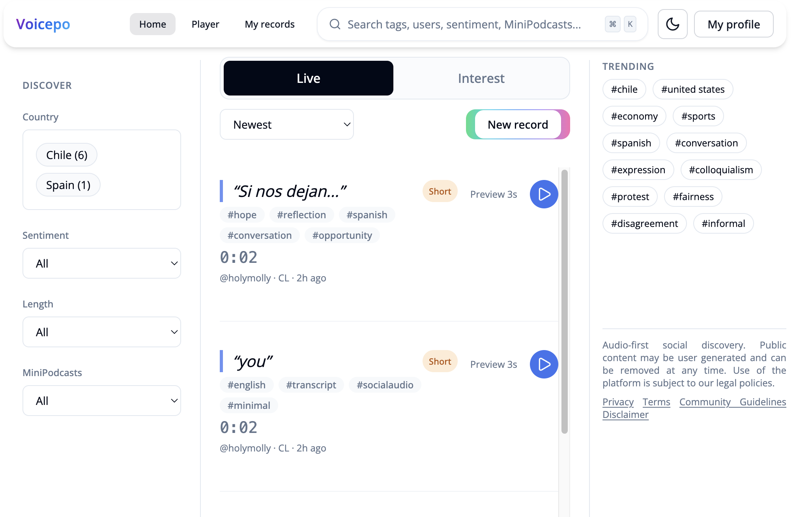The image size is (812, 517).
Task: Open the Community Guidelines link
Action: pos(732,402)
